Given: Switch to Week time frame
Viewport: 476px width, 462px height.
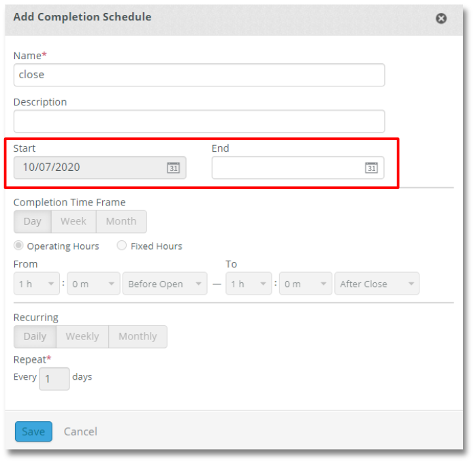Looking at the screenshot, I should pyautogui.click(x=74, y=222).
